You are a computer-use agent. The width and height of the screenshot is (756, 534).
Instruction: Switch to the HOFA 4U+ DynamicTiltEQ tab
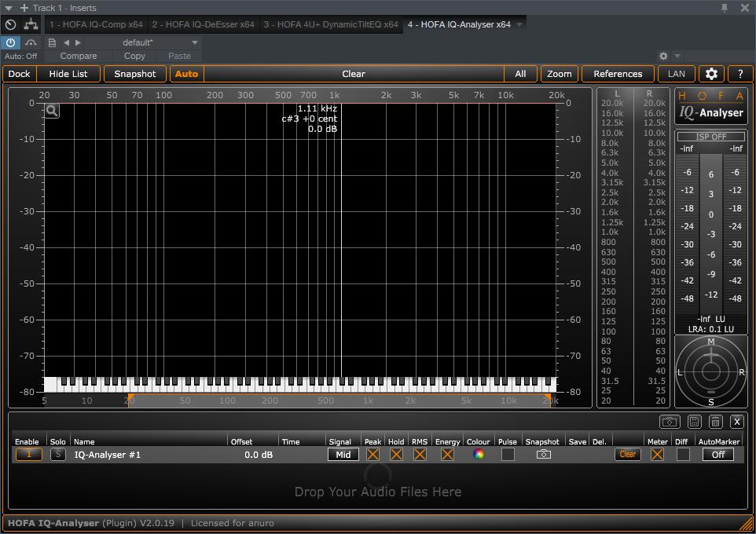329,24
